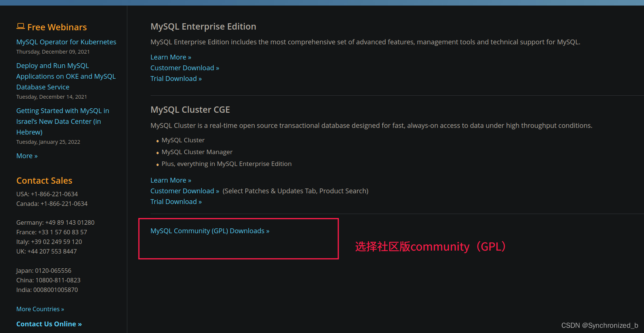
Task: Click Customer Download for MySQL Enterprise Edition
Action: (184, 68)
